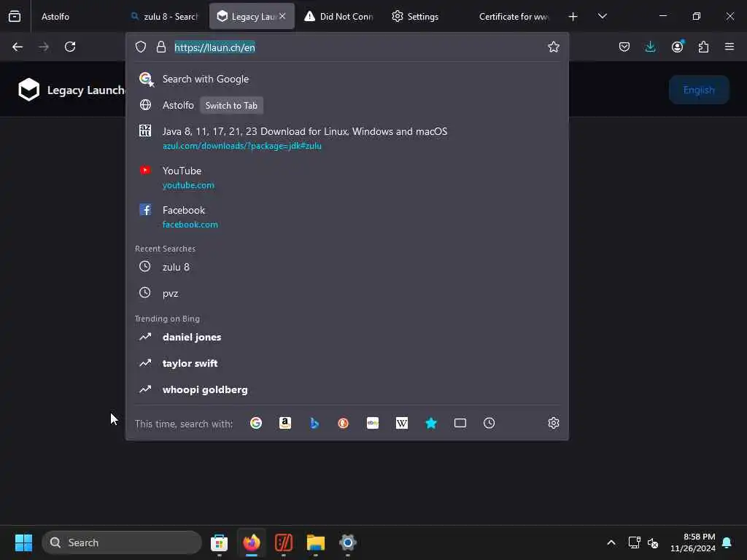Click the network status tray icon

coord(634,542)
